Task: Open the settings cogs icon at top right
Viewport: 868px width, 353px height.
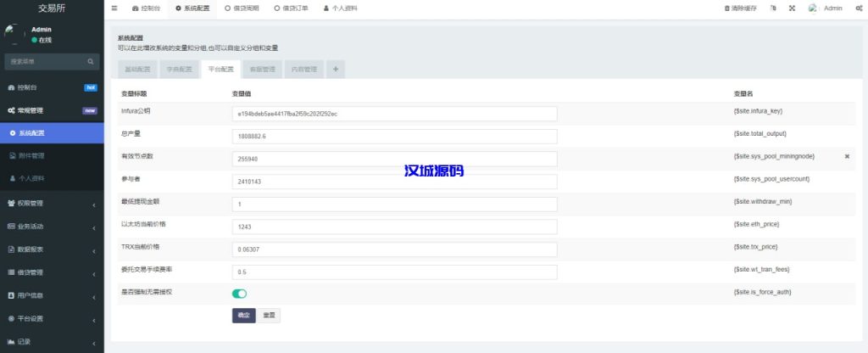Action: pyautogui.click(x=859, y=8)
